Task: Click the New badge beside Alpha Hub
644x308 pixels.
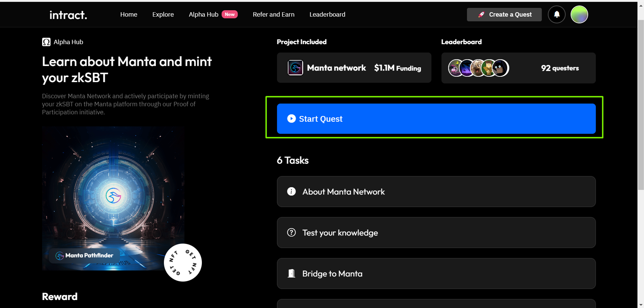Action: pyautogui.click(x=230, y=14)
